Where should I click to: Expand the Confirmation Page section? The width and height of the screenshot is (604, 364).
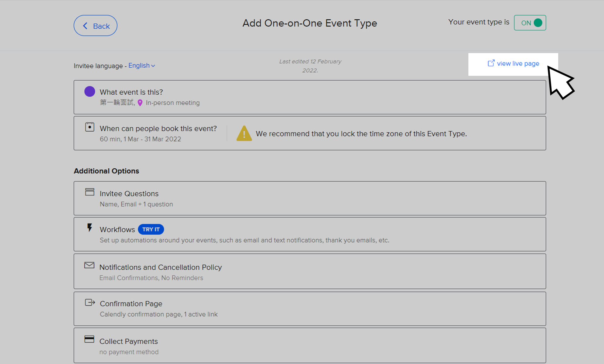point(310,309)
